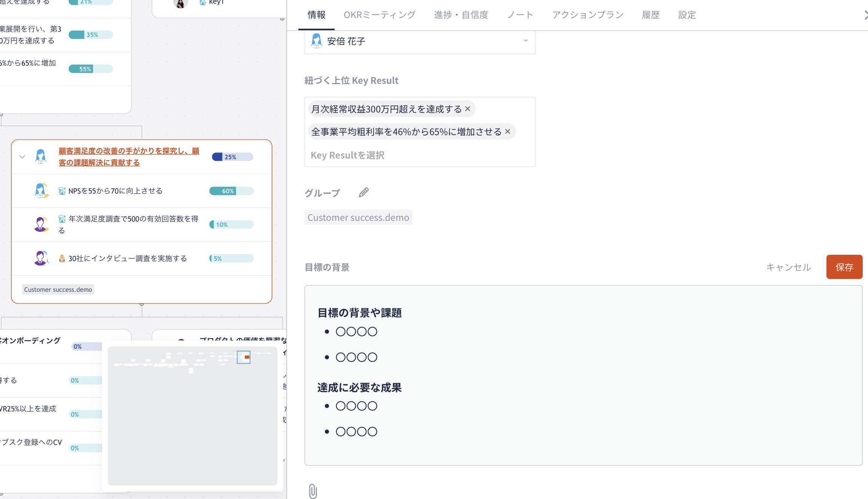Image resolution: width=868 pixels, height=499 pixels.
Task: Switch to the ノート tab
Action: click(x=520, y=15)
